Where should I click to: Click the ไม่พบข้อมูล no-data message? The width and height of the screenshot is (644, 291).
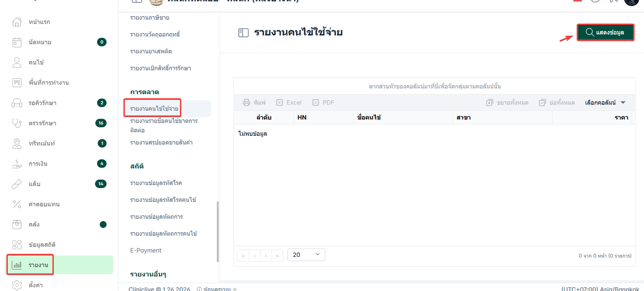[253, 134]
